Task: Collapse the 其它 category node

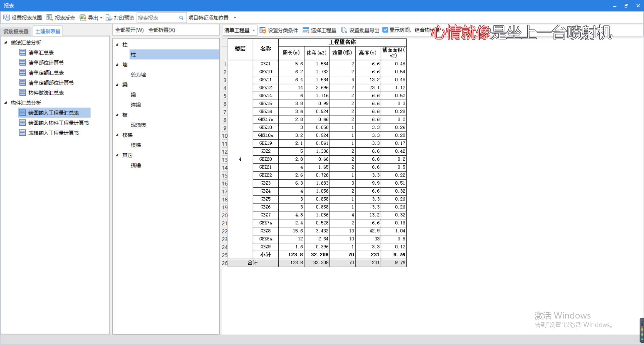Action: (117, 155)
